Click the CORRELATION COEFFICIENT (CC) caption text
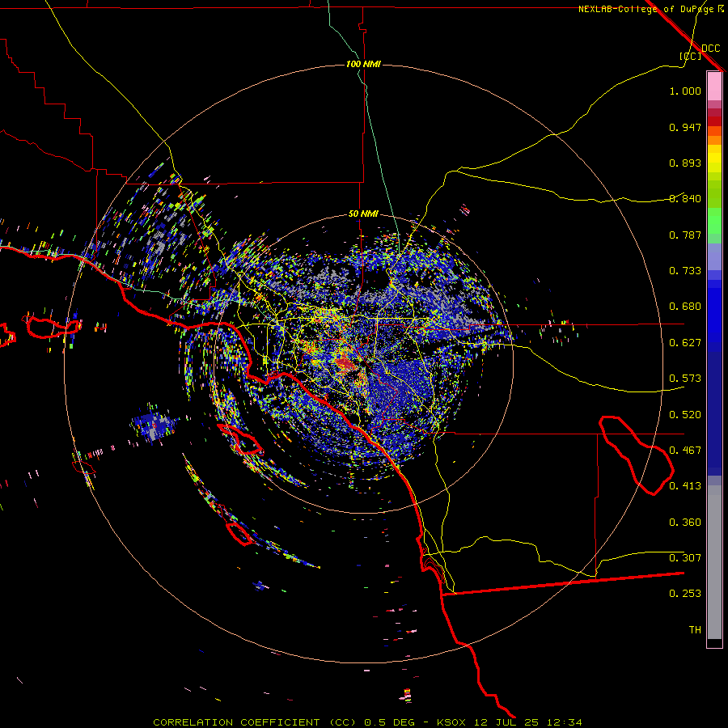The image size is (728, 728). (x=255, y=722)
